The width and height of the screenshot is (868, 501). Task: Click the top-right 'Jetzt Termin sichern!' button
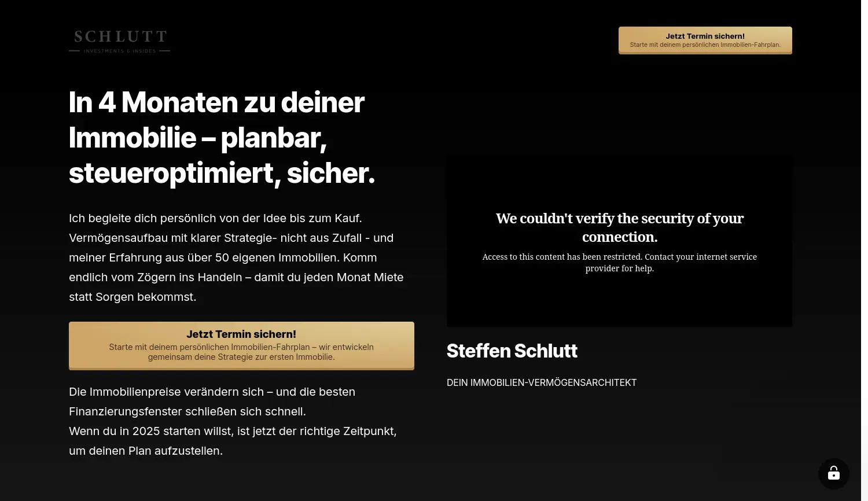[x=705, y=40]
